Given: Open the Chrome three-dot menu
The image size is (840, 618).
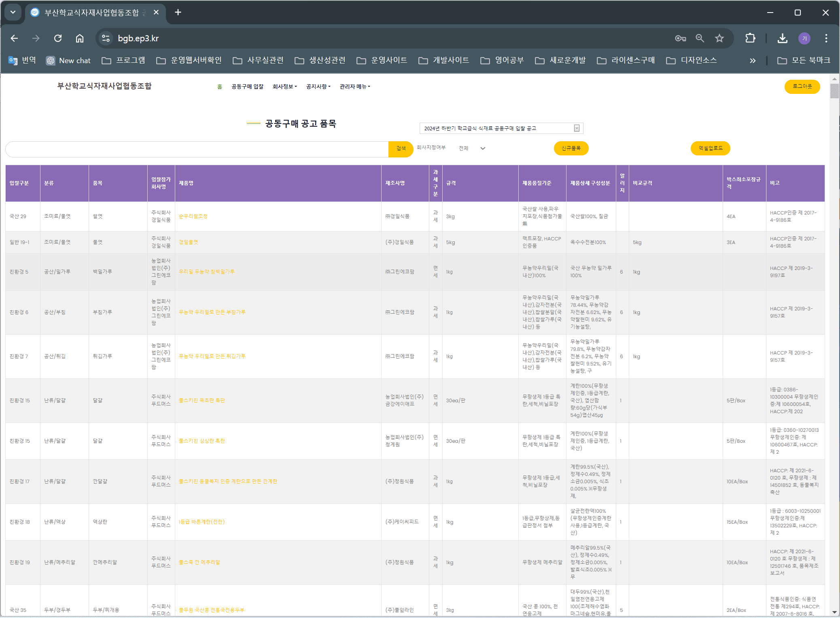Looking at the screenshot, I should (x=826, y=38).
